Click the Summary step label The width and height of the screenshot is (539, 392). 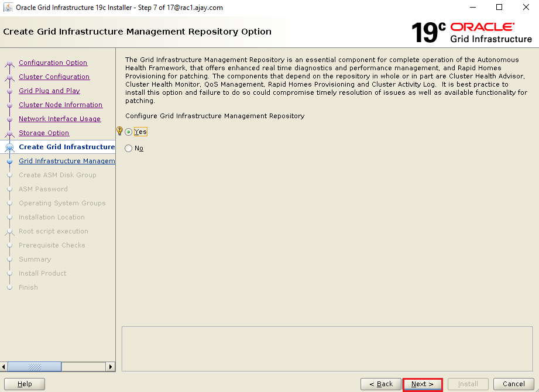(x=35, y=259)
